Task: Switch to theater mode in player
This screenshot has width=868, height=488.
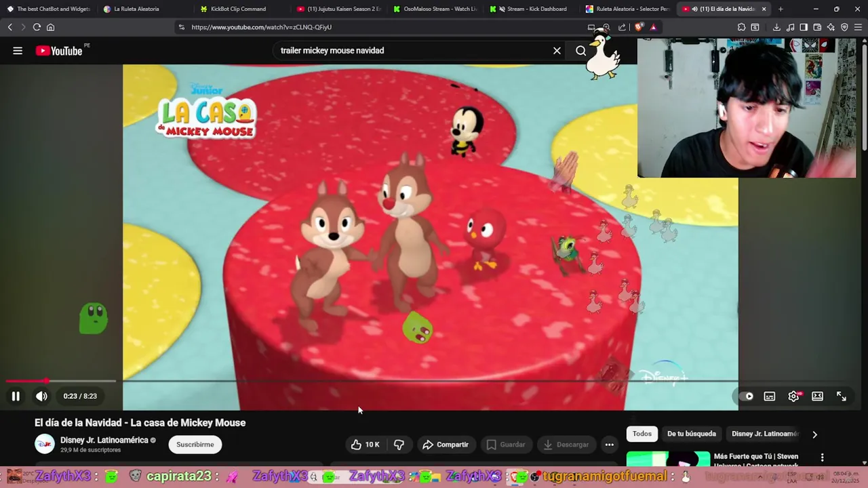Action: tap(818, 396)
